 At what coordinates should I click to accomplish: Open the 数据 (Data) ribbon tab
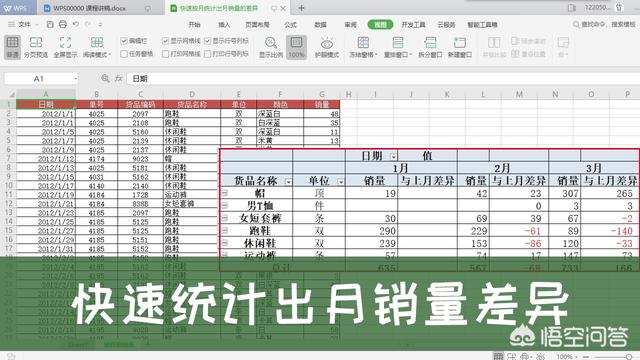tap(320, 24)
